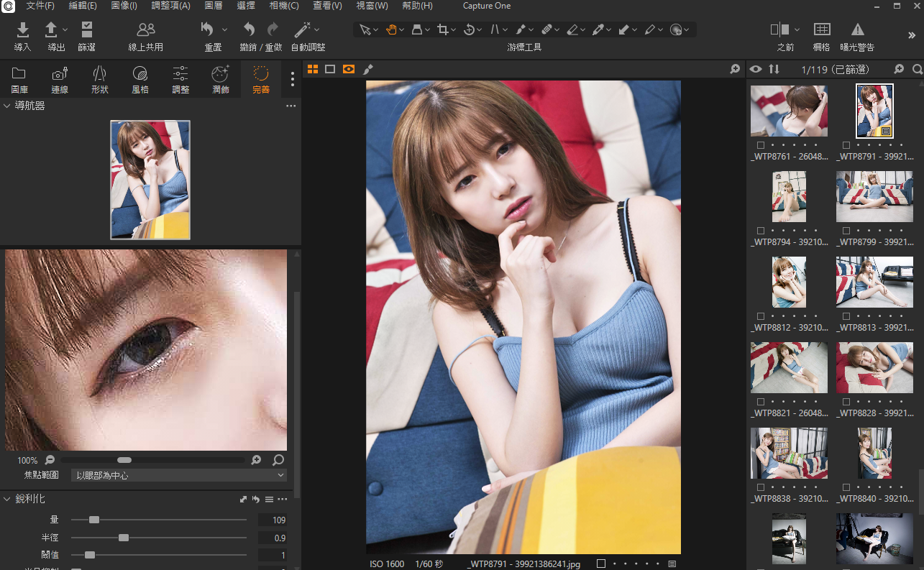Click the 量 value field showing 109
Viewport: 924px width, 570px height.
272,520
